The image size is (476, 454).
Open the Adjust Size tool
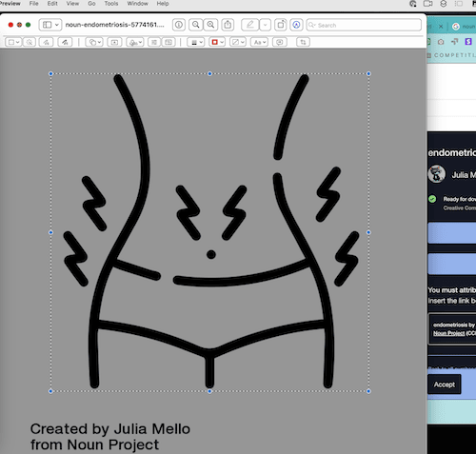click(169, 42)
